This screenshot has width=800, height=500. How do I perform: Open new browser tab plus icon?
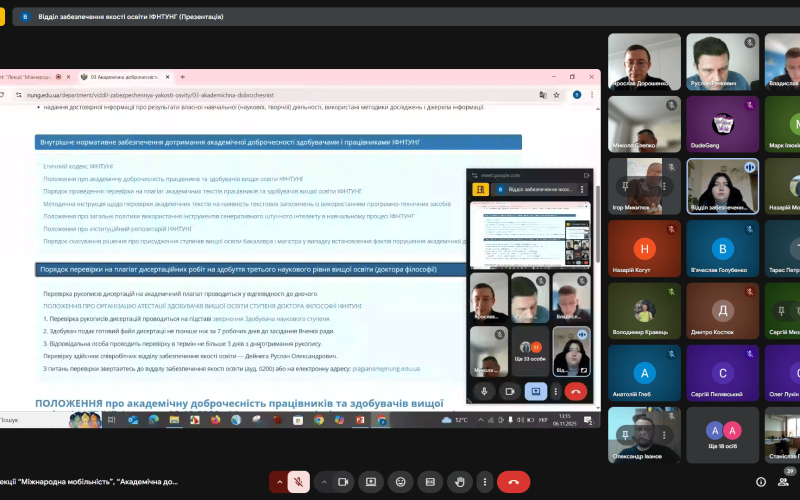click(182, 77)
